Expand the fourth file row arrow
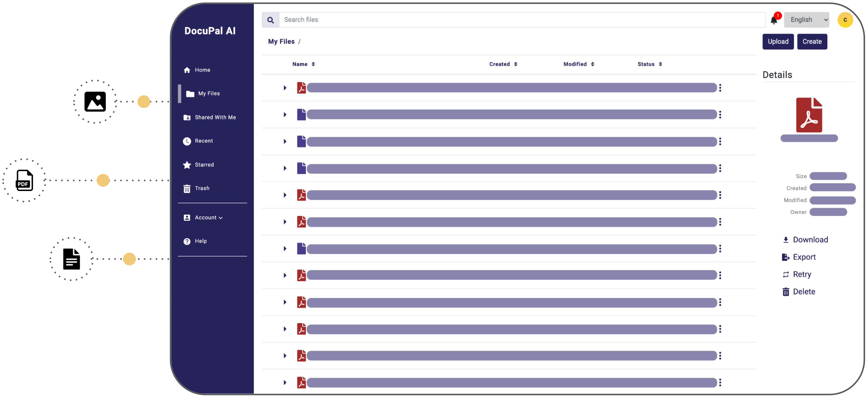This screenshot has height=397, width=868. click(x=285, y=168)
